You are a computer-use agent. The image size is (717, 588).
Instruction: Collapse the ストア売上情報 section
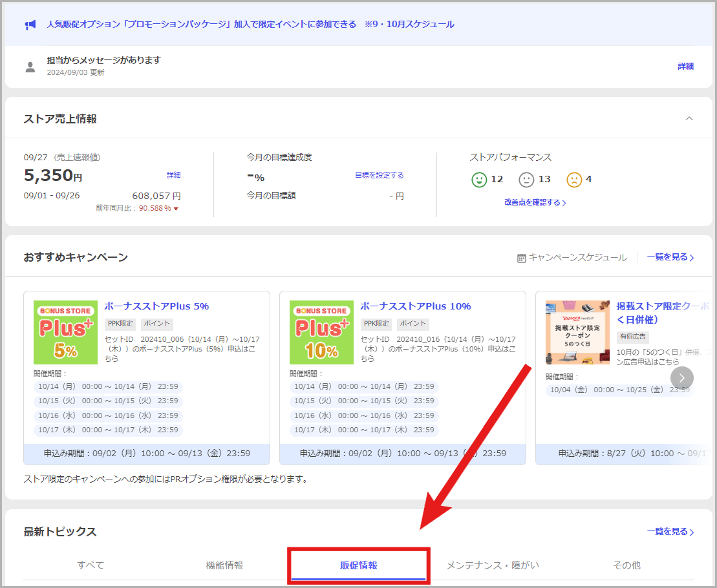click(x=689, y=119)
